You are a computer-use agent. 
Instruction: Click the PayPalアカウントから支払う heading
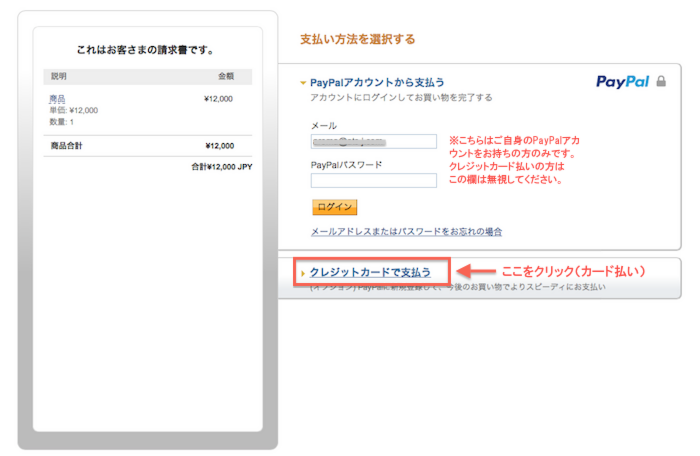(377, 83)
